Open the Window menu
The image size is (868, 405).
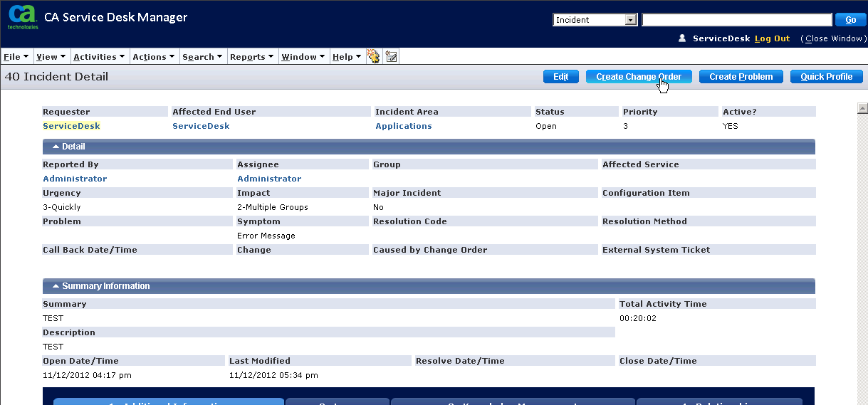coord(303,57)
